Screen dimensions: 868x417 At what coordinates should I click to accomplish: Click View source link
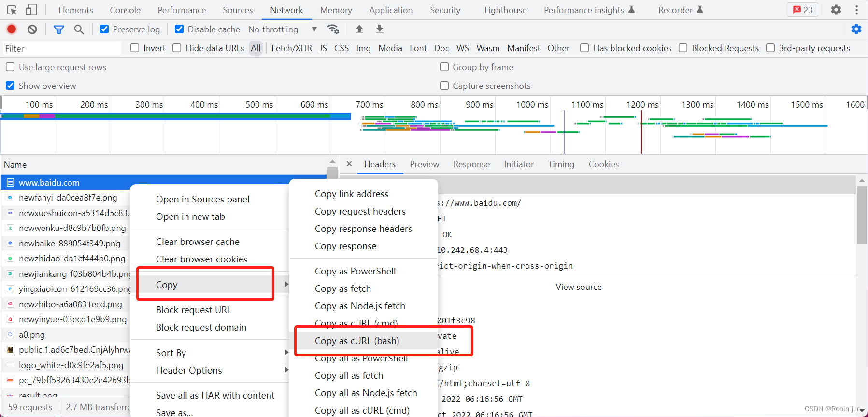(579, 287)
